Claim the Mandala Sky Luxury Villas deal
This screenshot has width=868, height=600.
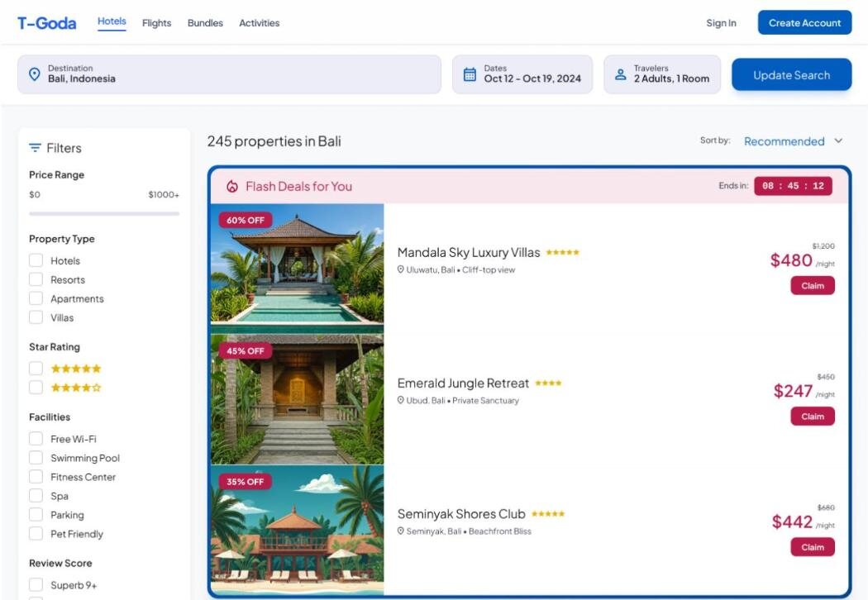tap(813, 286)
